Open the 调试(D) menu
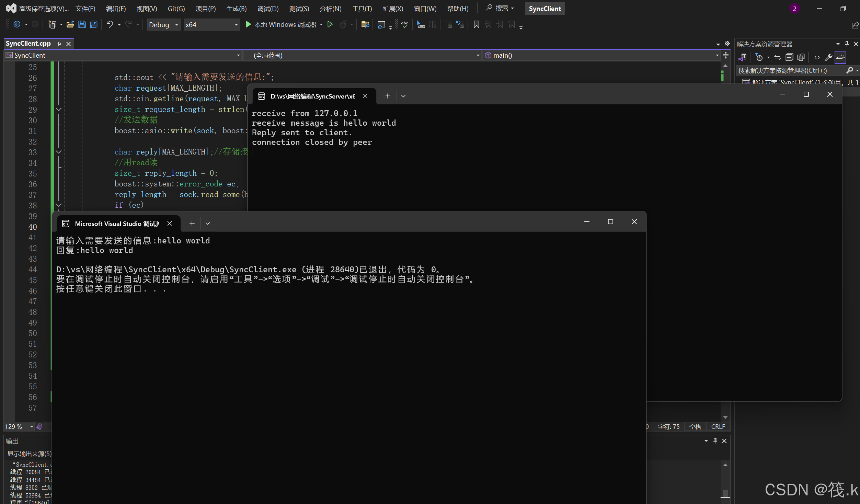Viewport: 860px width, 504px height. pyautogui.click(x=268, y=9)
